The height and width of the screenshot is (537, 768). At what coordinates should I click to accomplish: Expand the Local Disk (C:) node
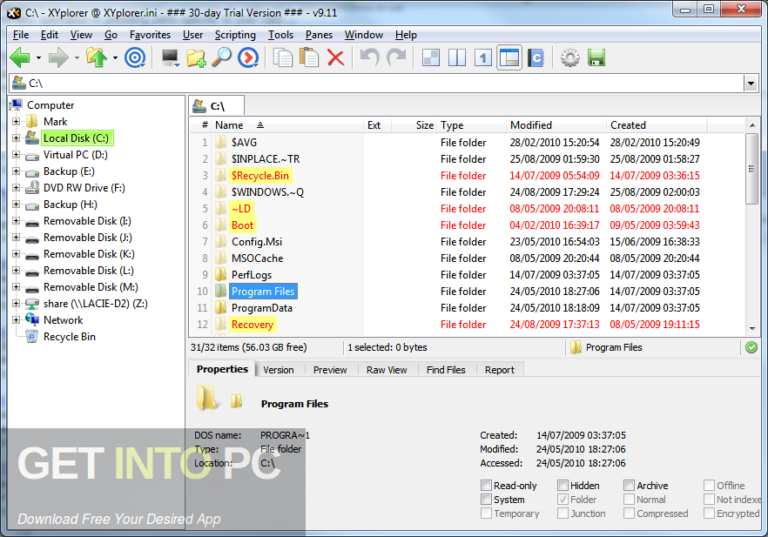pyautogui.click(x=16, y=138)
